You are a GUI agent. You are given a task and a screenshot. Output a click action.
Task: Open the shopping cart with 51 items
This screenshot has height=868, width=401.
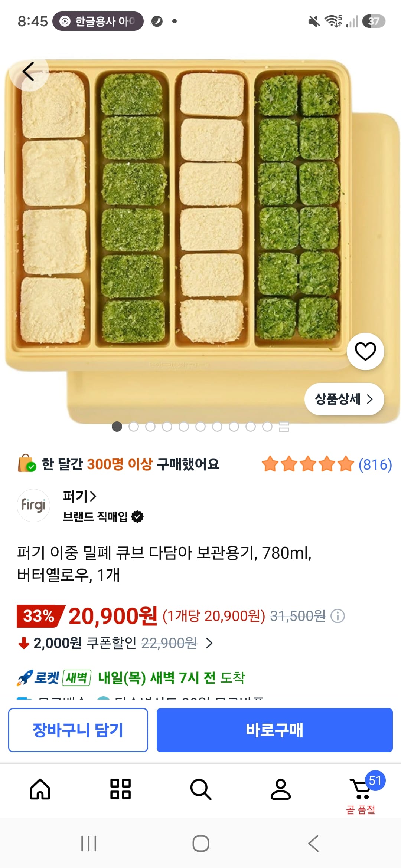361,788
